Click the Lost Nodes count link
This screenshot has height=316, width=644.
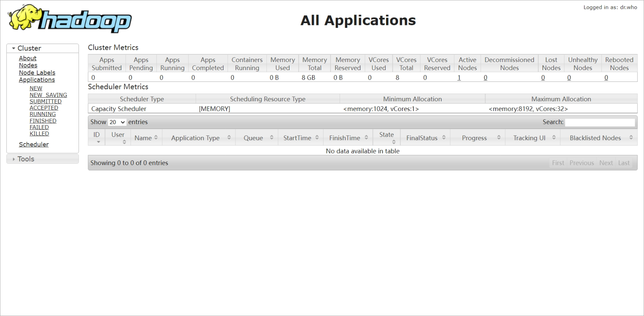point(543,78)
